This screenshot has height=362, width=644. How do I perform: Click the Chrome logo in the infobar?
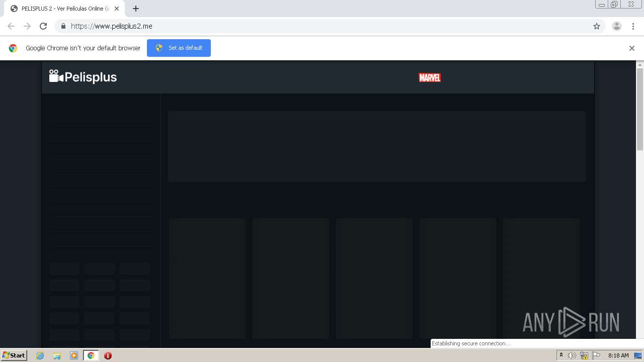[x=13, y=48]
